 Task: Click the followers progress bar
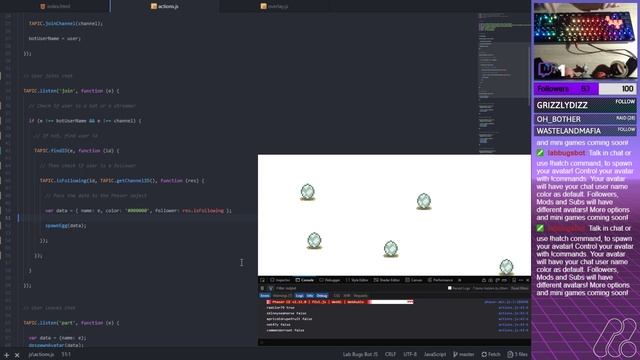(585, 89)
